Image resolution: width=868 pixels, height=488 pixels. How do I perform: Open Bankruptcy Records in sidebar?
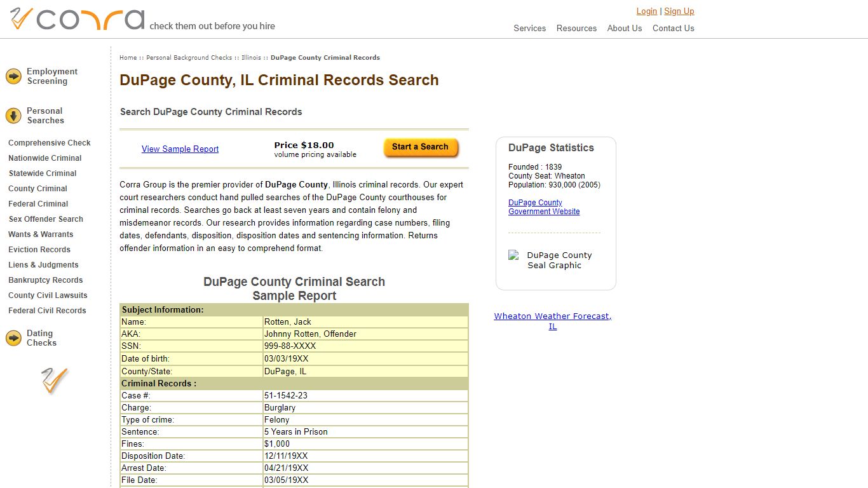46,280
